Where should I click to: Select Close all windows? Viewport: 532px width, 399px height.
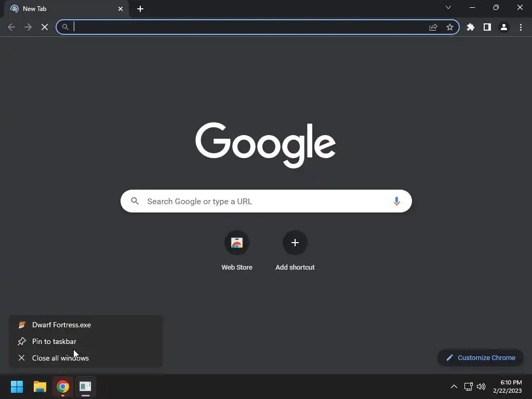pyautogui.click(x=86, y=358)
